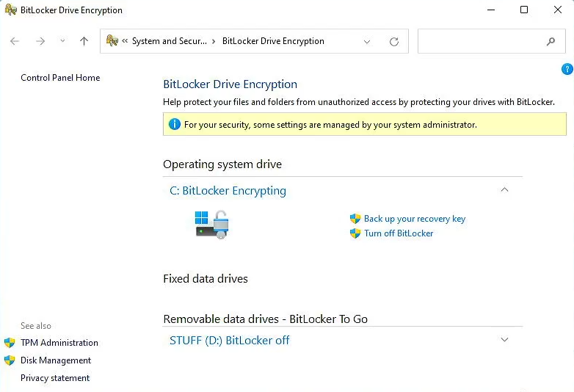574x392 pixels.
Task: Click the search magnifier icon
Action: click(x=551, y=41)
